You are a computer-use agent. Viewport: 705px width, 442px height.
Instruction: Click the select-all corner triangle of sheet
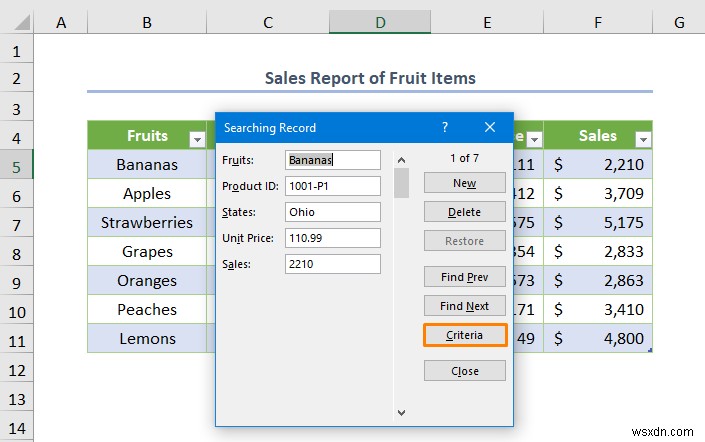coord(22,22)
